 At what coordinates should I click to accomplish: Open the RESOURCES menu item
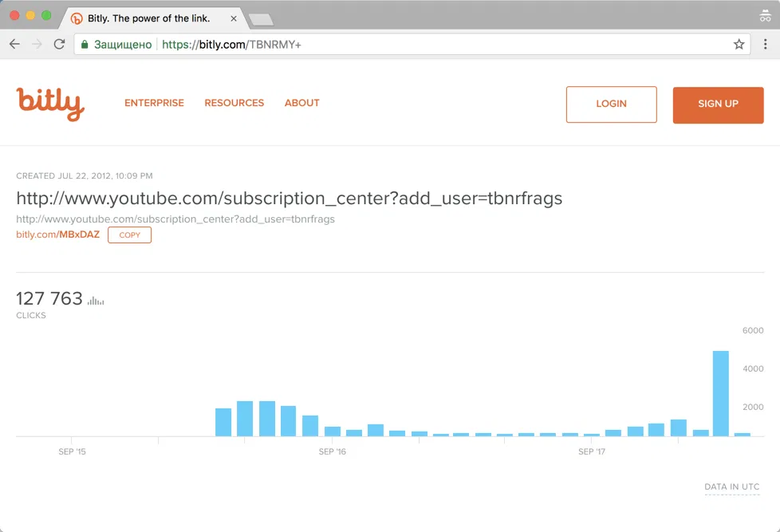pos(234,103)
